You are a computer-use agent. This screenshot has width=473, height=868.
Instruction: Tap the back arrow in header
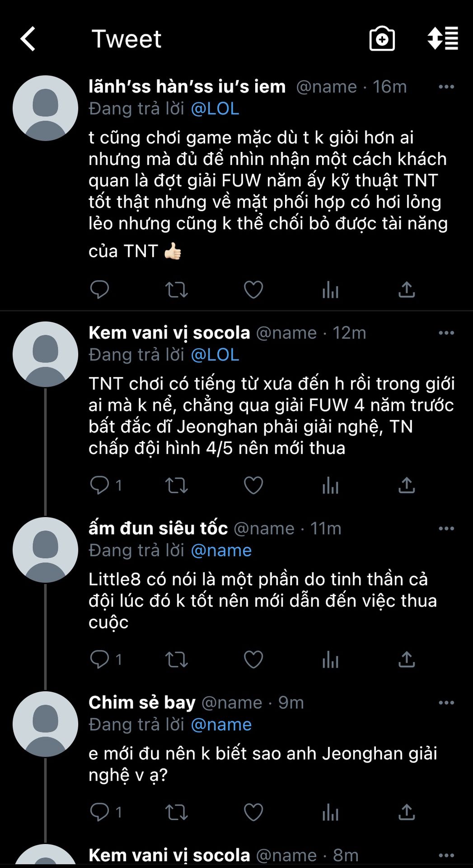pyautogui.click(x=28, y=38)
